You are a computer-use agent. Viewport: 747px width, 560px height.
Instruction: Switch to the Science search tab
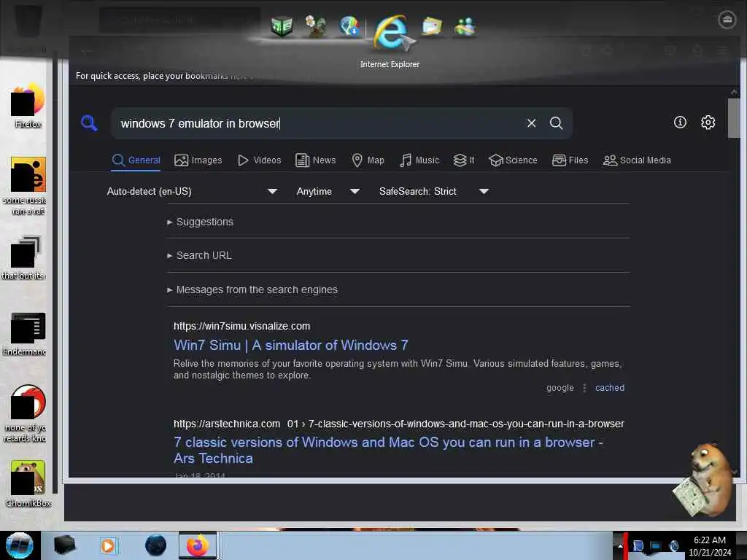coord(513,160)
